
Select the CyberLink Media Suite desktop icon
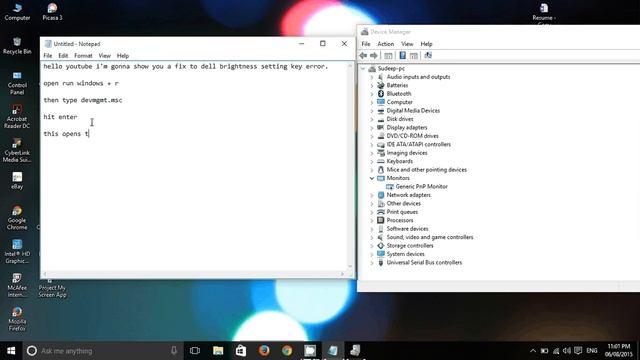[17, 151]
